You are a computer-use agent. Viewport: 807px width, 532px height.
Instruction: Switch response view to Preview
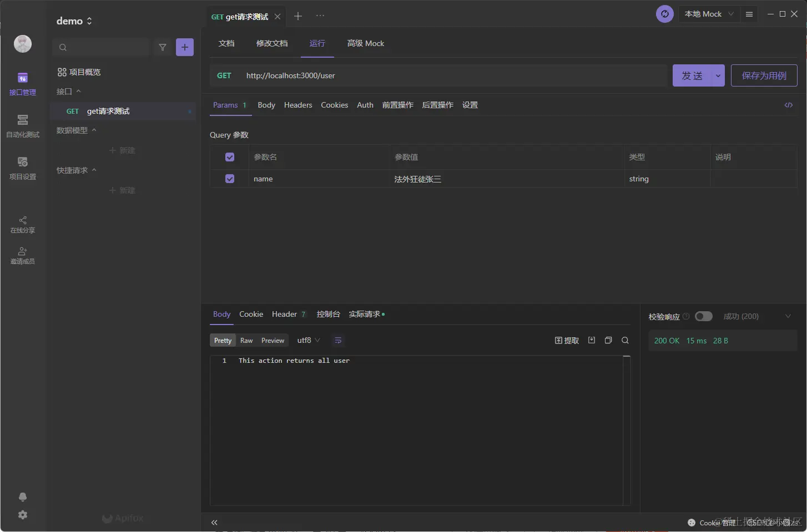click(273, 341)
